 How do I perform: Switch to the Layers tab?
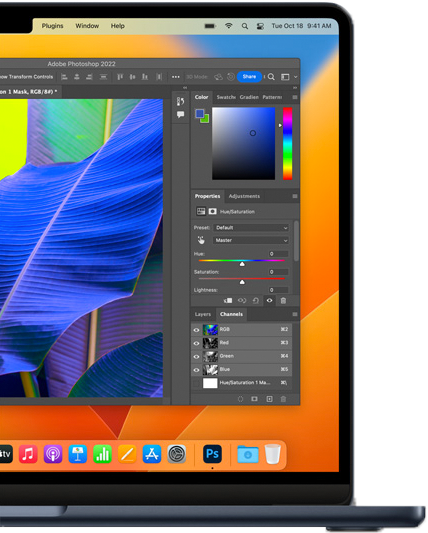click(x=203, y=314)
